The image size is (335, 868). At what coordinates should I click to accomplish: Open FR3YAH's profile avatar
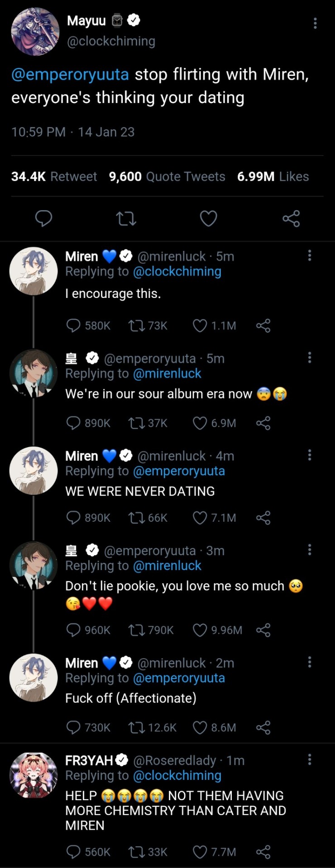point(33,775)
